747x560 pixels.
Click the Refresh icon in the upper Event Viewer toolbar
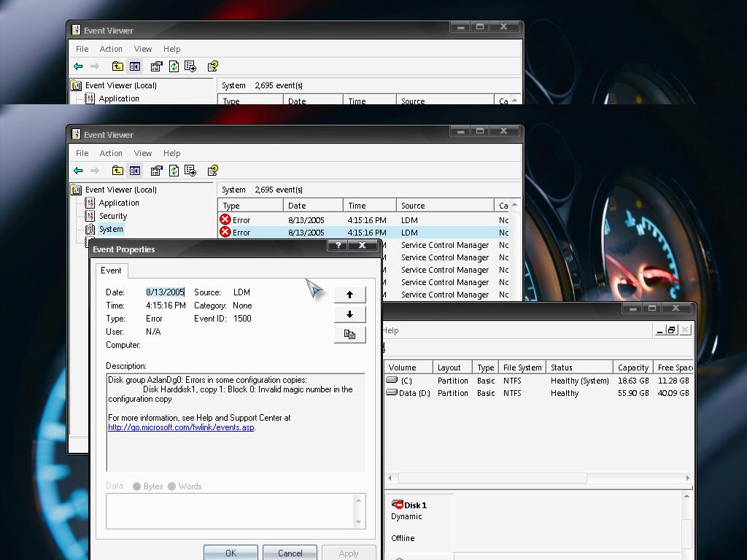click(174, 66)
